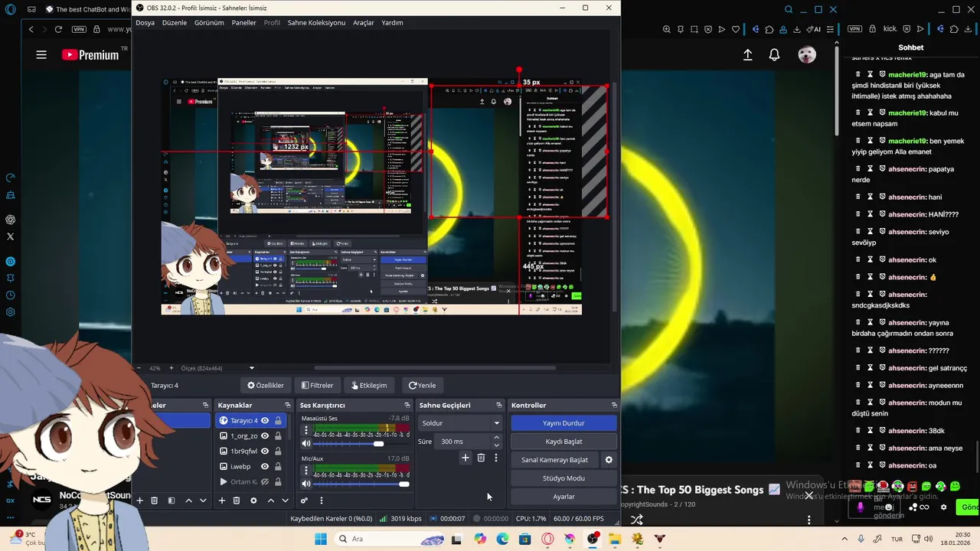Move source up arrow in Kaynaklar toolbar
The height and width of the screenshot is (551, 980).
click(270, 500)
